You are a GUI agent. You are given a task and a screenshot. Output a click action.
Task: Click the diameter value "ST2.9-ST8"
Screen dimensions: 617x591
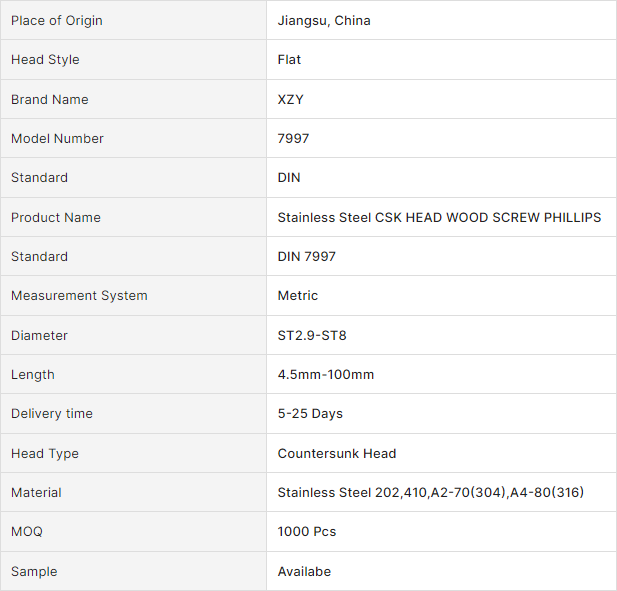(312, 335)
